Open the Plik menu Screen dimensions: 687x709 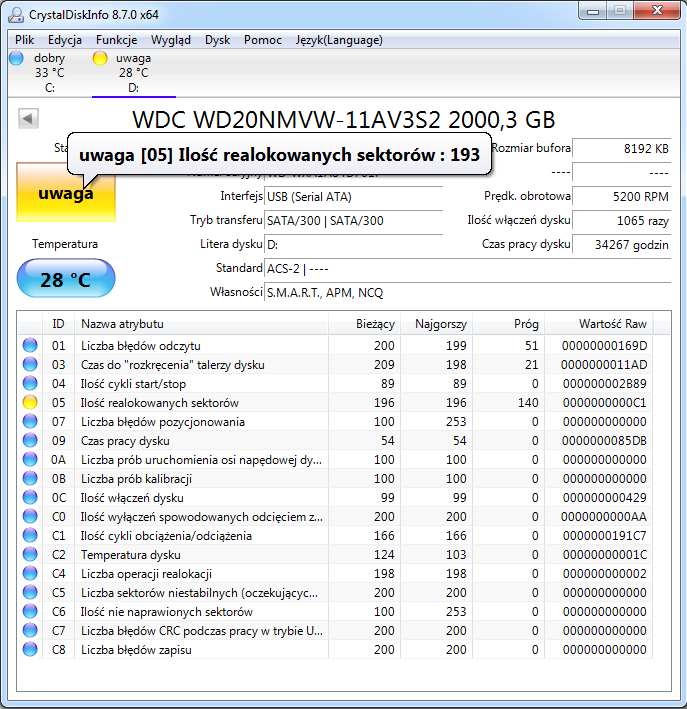tap(24, 40)
